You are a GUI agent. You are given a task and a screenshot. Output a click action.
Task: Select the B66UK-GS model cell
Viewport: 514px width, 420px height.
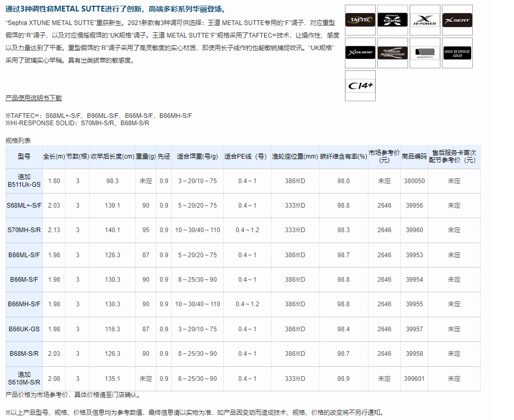tap(24, 329)
